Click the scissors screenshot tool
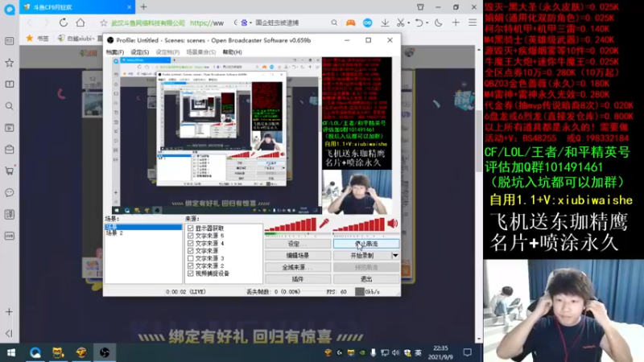This screenshot has width=644, height=362. pyautogui.click(x=400, y=23)
